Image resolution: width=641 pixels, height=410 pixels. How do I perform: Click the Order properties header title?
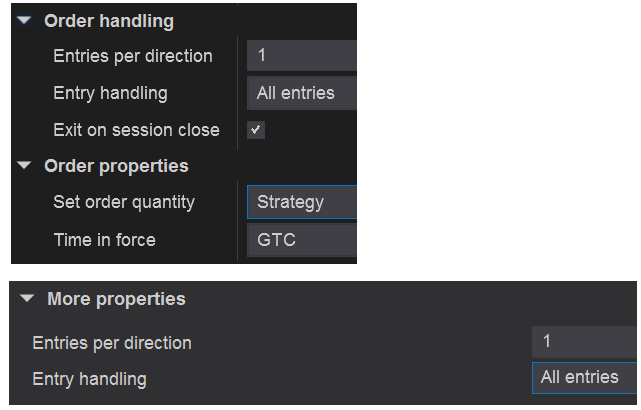116,166
